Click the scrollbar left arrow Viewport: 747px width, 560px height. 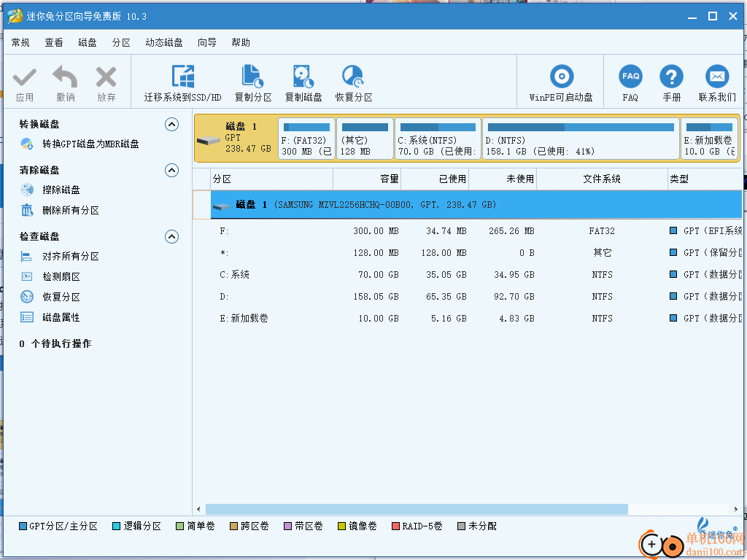pos(198,509)
